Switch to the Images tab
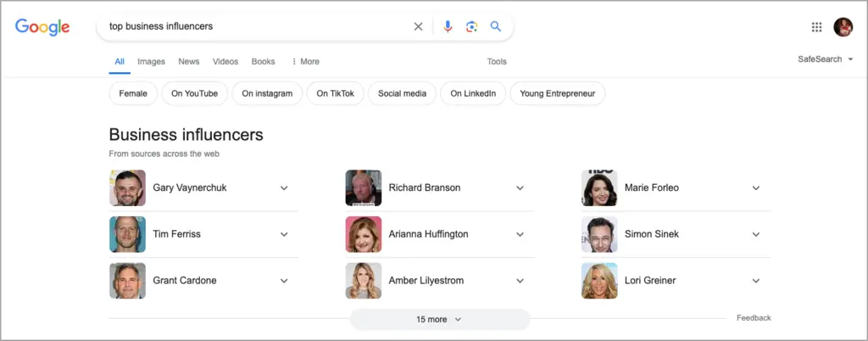 coord(151,62)
